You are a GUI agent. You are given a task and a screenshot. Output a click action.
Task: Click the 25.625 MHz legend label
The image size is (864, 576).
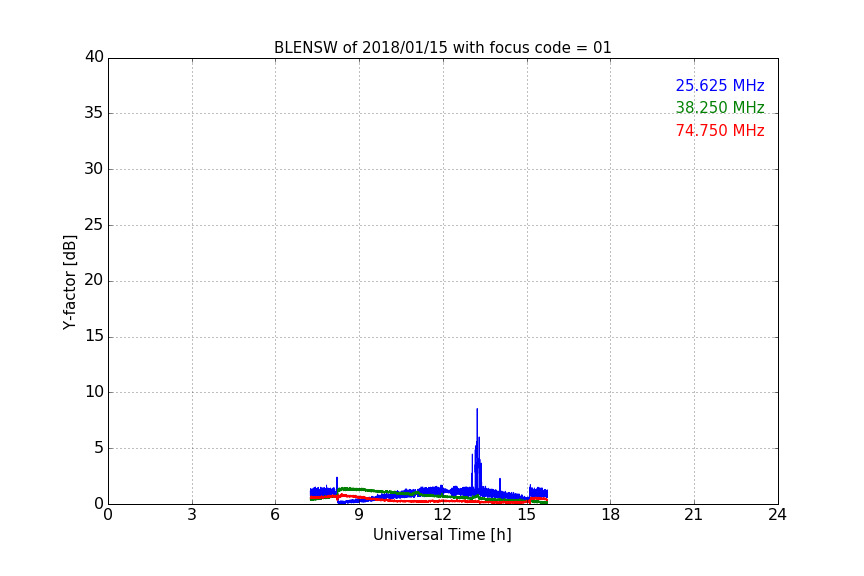click(720, 85)
